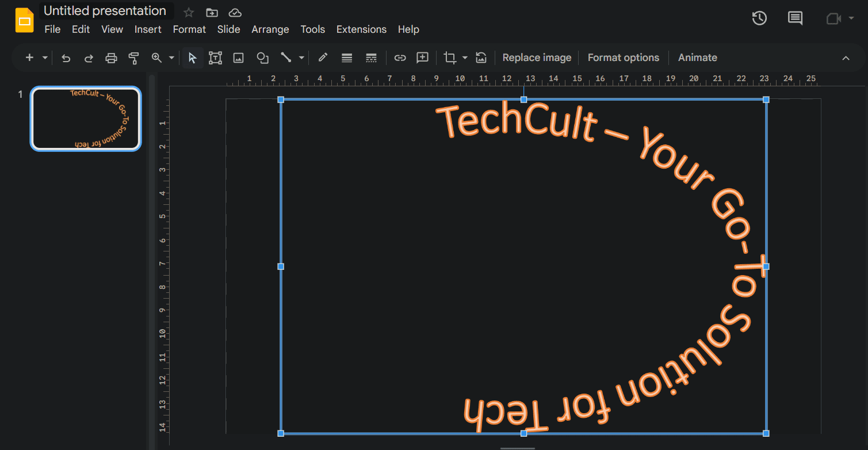Check cloud save status icon
Viewport: 868px width, 450px height.
click(235, 12)
